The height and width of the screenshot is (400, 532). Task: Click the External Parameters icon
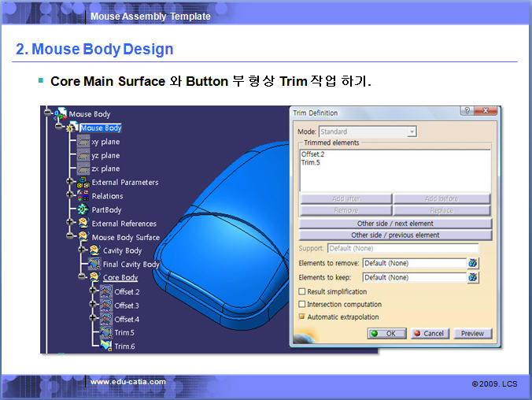(x=83, y=183)
